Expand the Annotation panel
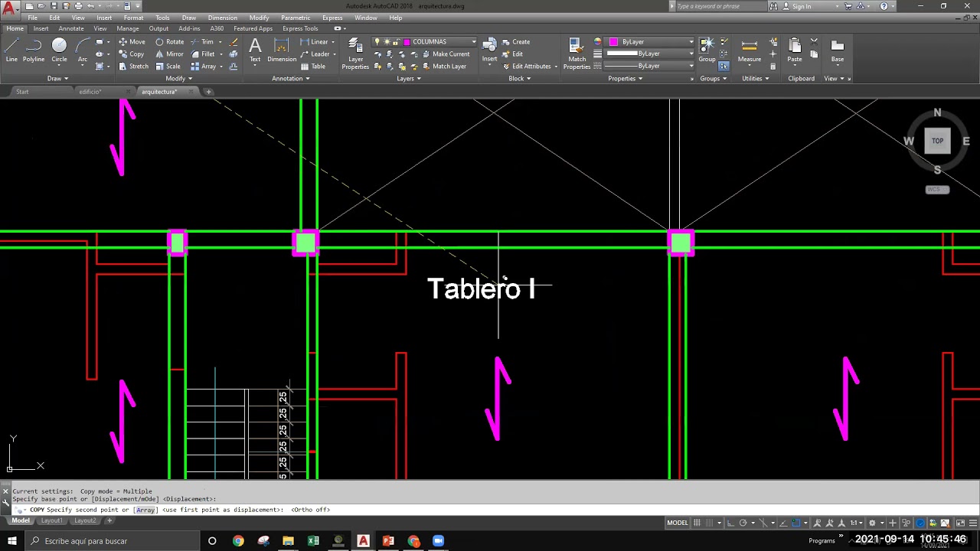The width and height of the screenshot is (980, 551). click(290, 78)
